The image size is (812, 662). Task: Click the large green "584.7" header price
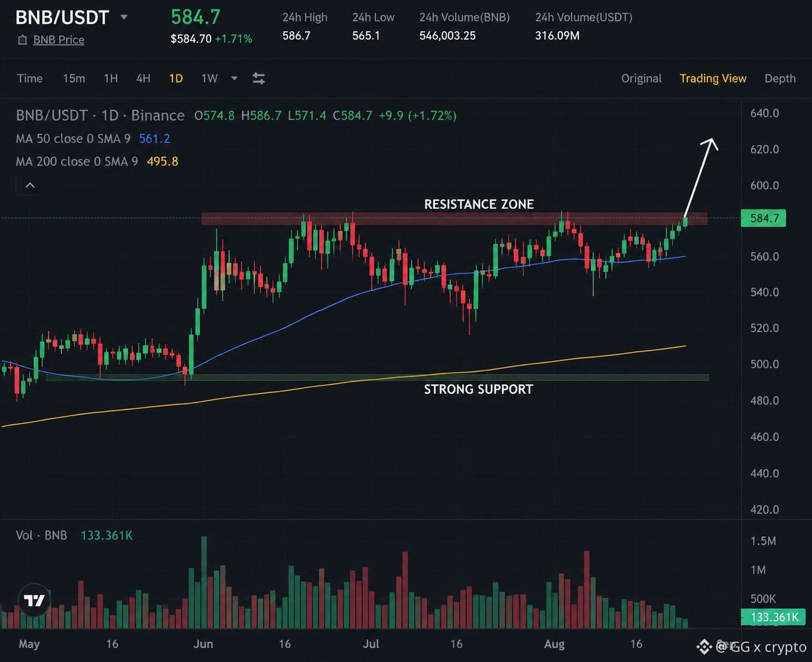click(195, 17)
